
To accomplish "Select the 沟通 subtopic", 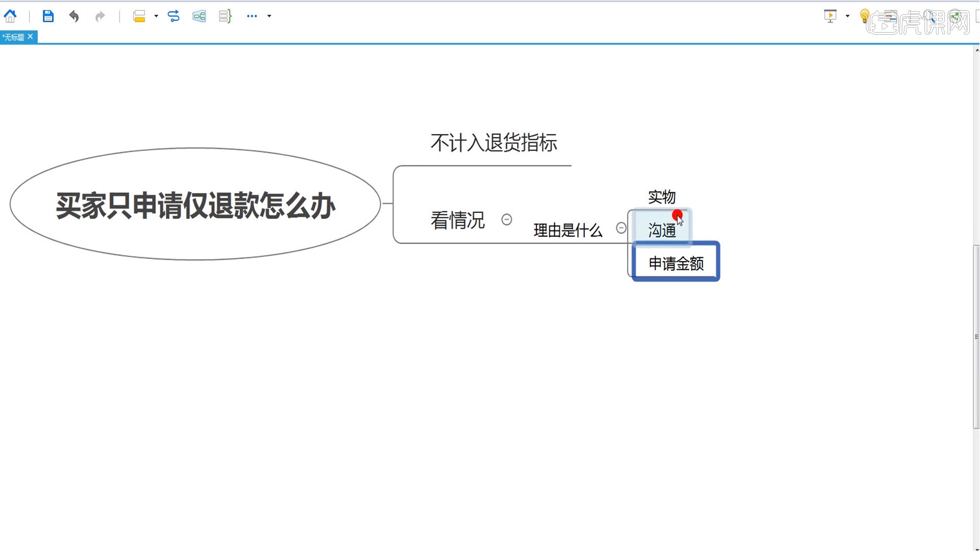I will point(662,230).
